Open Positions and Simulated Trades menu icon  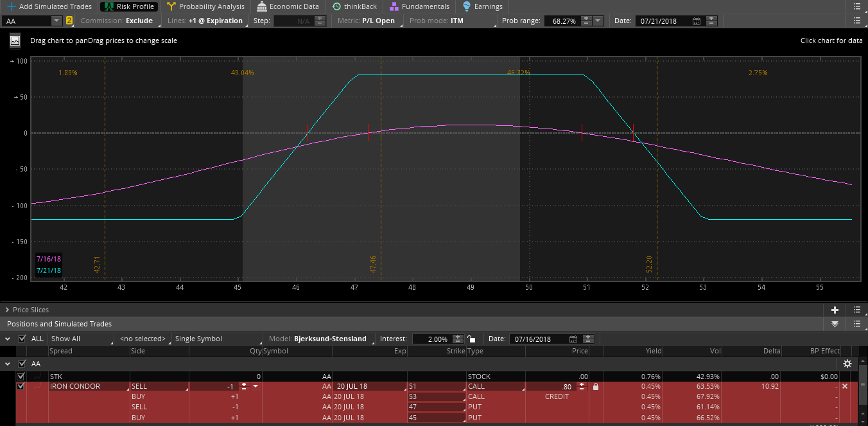tap(857, 324)
